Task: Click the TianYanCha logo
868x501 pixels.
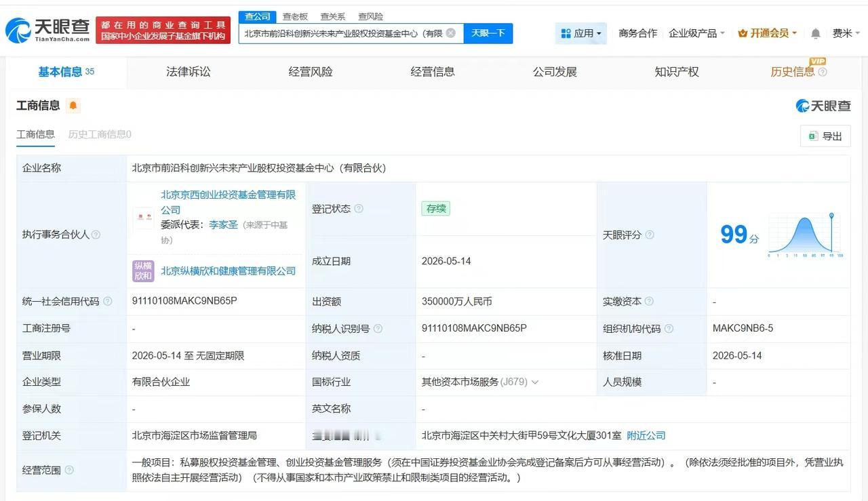Action: click(x=47, y=30)
